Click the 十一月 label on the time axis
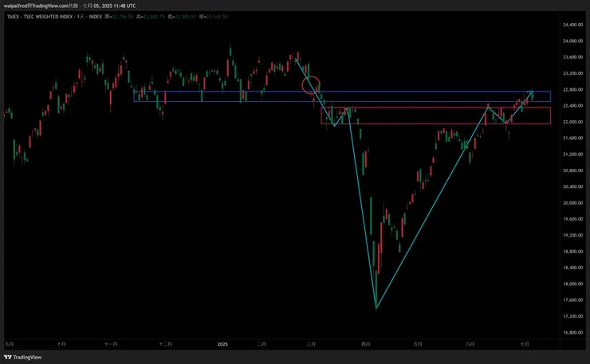The width and height of the screenshot is (590, 364). point(111,344)
